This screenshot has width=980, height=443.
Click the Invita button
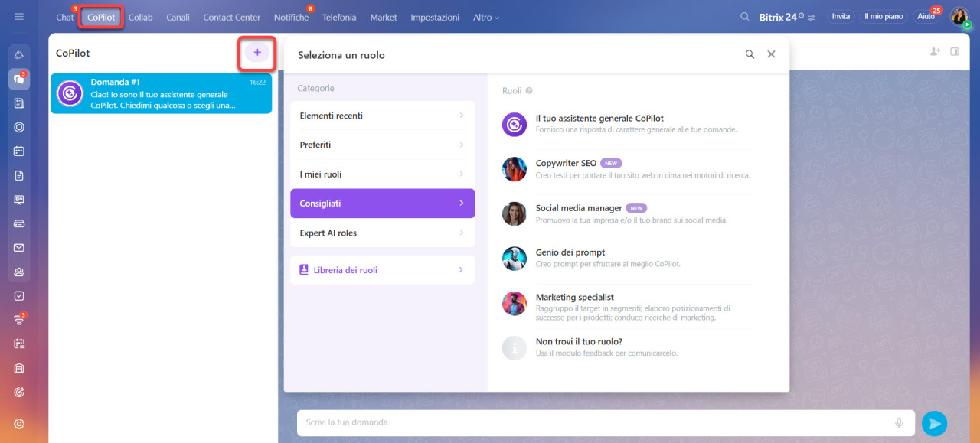tap(841, 17)
